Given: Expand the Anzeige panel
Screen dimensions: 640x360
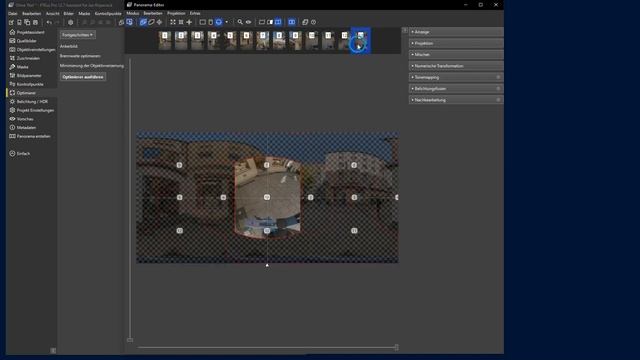Looking at the screenshot, I should click(x=456, y=32).
